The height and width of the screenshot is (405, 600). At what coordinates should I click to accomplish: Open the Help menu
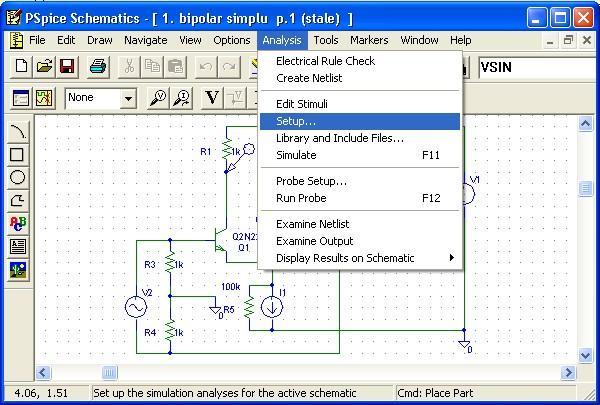point(461,40)
